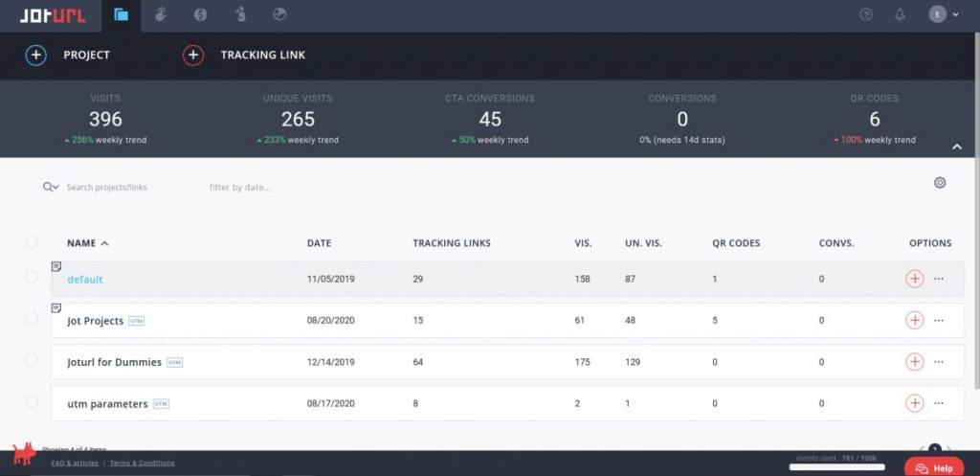Select the default project checkbox
The width and height of the screenshot is (980, 476).
(x=32, y=277)
